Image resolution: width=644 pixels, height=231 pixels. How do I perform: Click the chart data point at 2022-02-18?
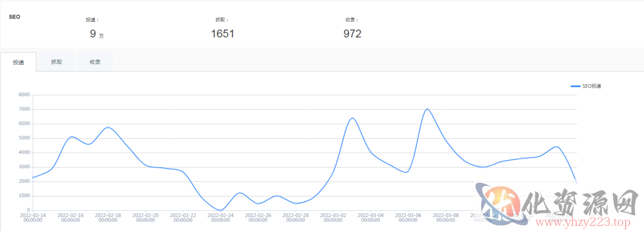(108, 127)
